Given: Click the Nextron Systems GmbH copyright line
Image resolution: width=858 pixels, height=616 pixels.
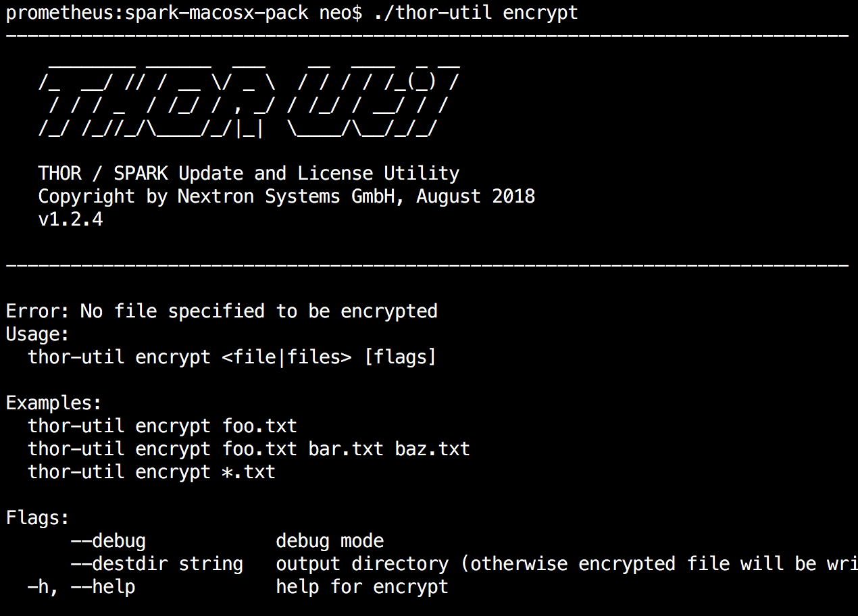Looking at the screenshot, I should click(x=286, y=197).
